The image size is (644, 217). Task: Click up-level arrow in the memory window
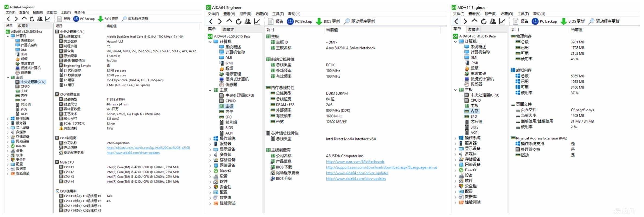[x=474, y=21]
